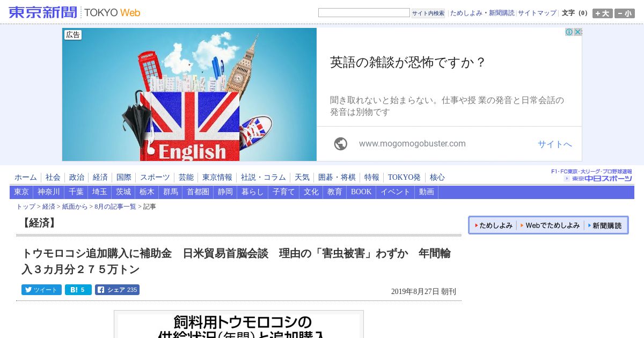Click the 8月の記事一覧 breadcrumb link
Viewport: 644px width, 338px height.
pos(115,207)
